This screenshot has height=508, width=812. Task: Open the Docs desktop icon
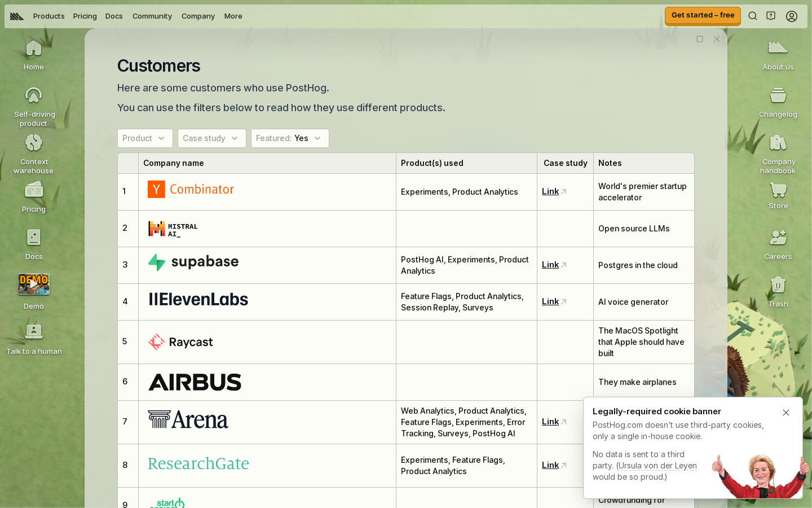pyautogui.click(x=34, y=244)
